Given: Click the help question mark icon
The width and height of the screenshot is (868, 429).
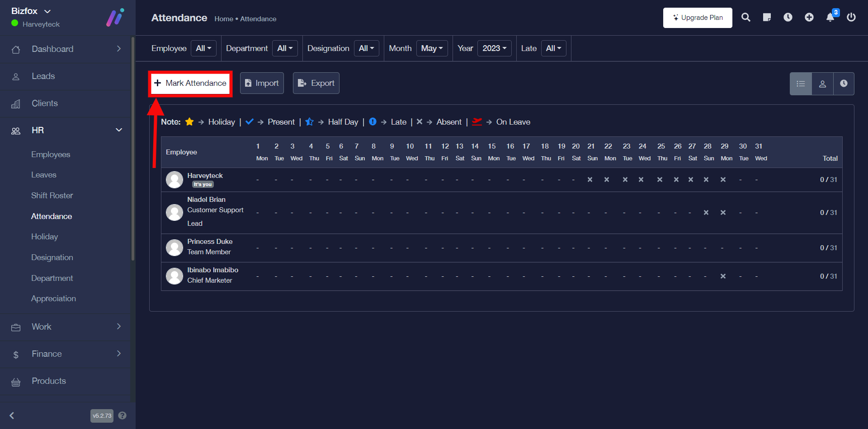Looking at the screenshot, I should [x=122, y=415].
